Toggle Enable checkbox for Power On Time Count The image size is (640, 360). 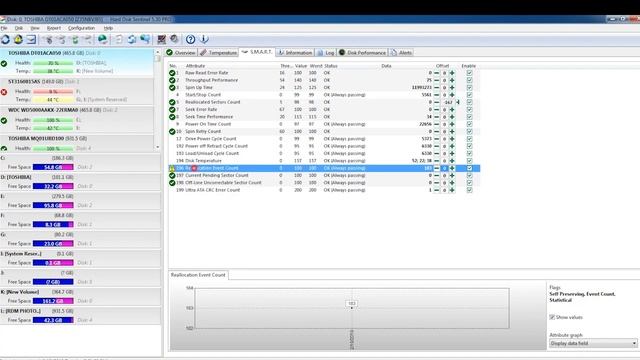coord(469,124)
